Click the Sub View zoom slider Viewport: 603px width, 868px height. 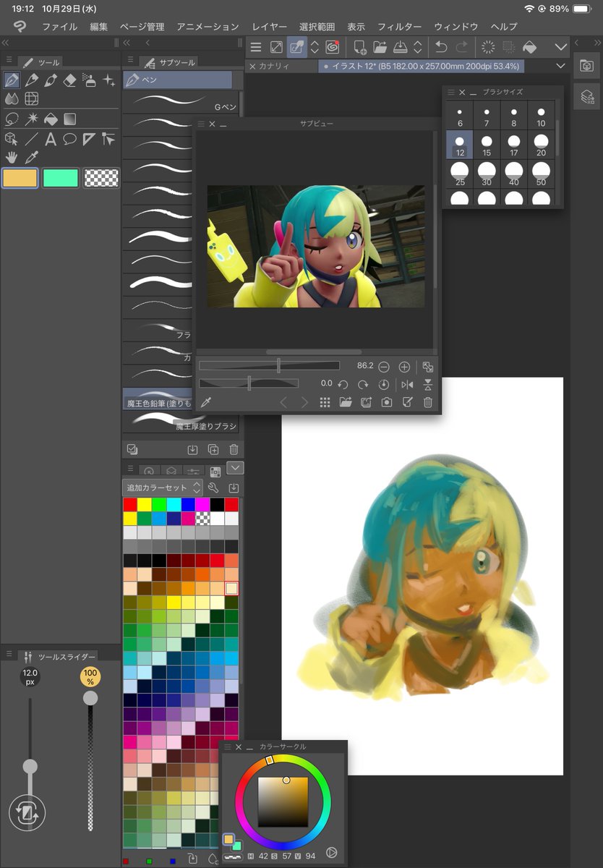coord(269,366)
